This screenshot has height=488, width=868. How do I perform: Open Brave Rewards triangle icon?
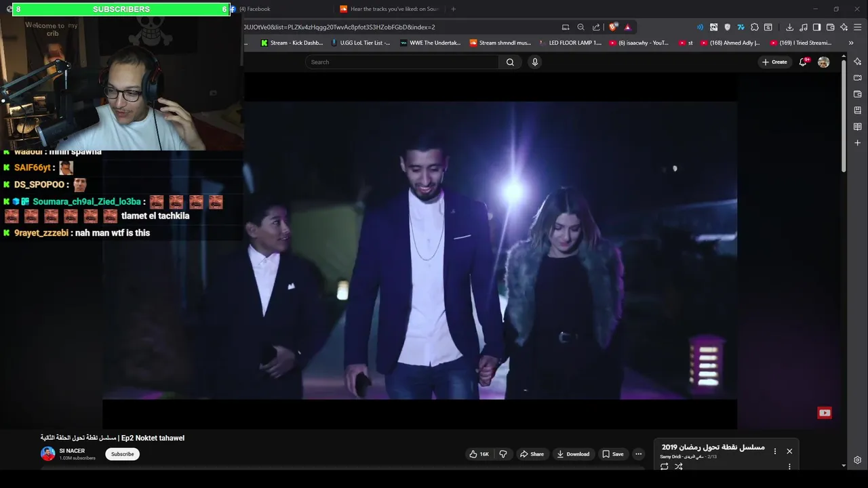pos(627,27)
